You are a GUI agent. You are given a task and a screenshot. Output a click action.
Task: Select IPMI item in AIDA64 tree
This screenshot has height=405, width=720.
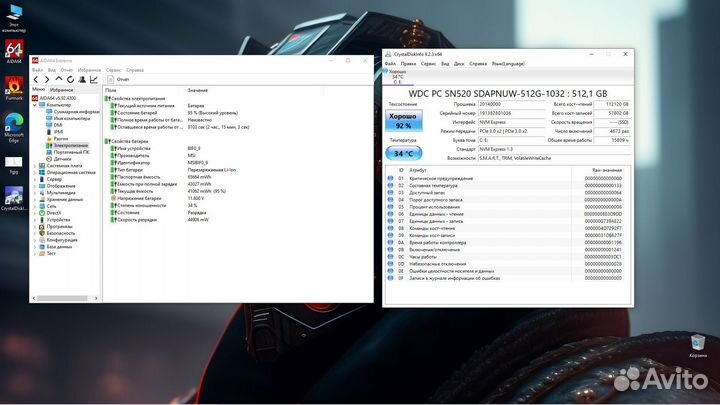click(x=55, y=132)
